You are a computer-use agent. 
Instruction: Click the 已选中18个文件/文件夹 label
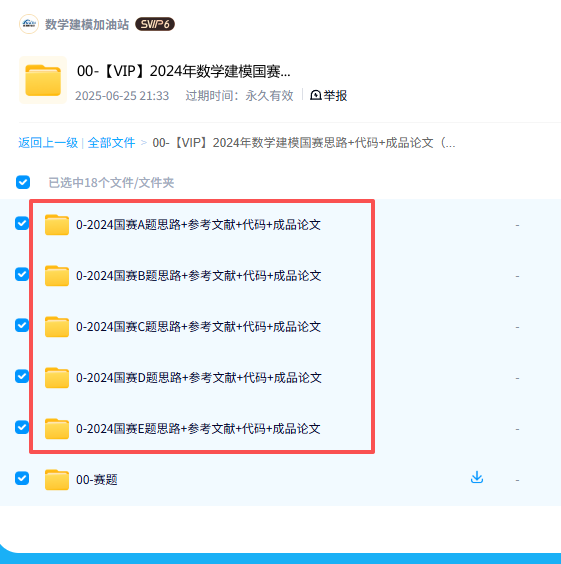click(x=111, y=183)
